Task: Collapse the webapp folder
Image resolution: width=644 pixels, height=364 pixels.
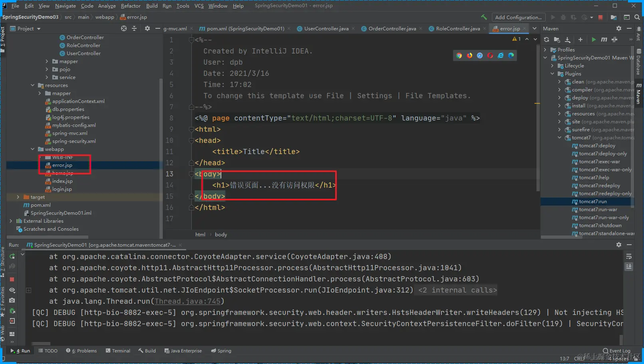Action: coord(32,149)
